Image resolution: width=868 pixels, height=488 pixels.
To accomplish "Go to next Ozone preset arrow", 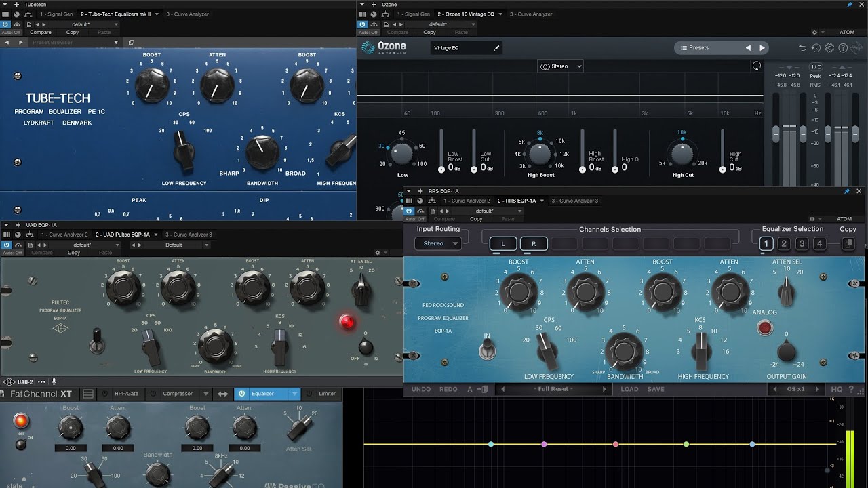I will tap(762, 48).
